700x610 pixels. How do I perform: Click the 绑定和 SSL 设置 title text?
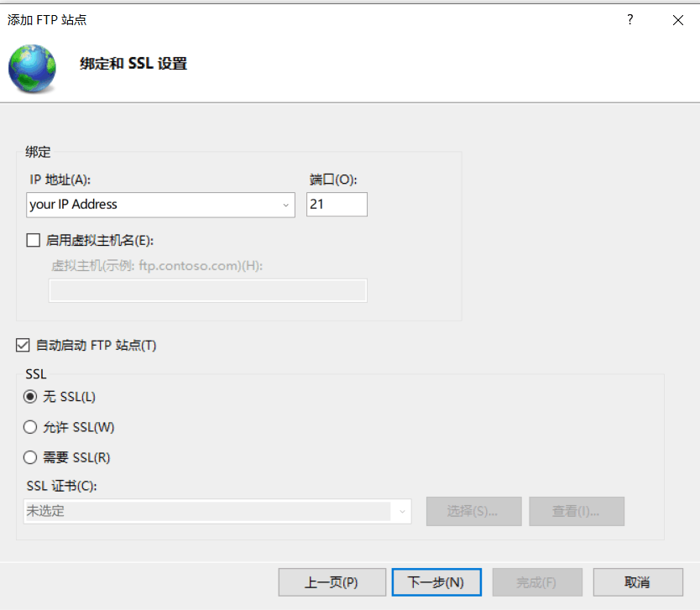[x=133, y=63]
